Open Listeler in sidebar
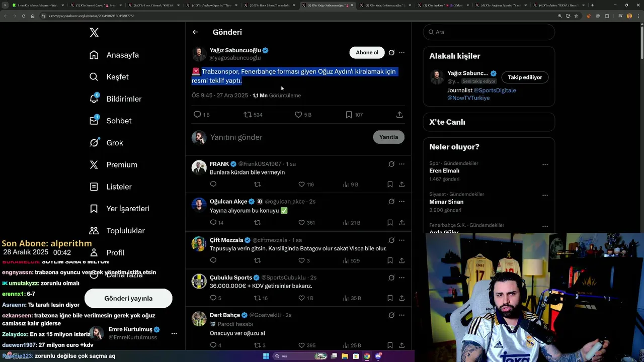Image resolution: width=644 pixels, height=362 pixels. [110, 187]
